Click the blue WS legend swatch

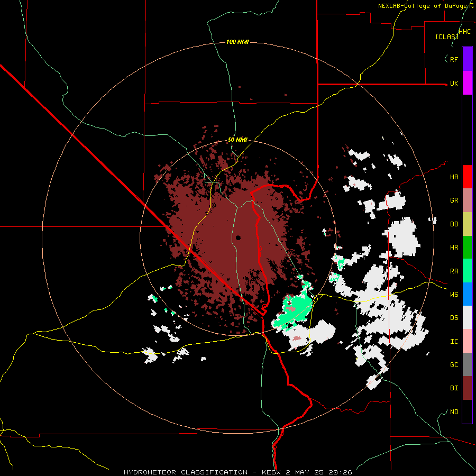467,294
